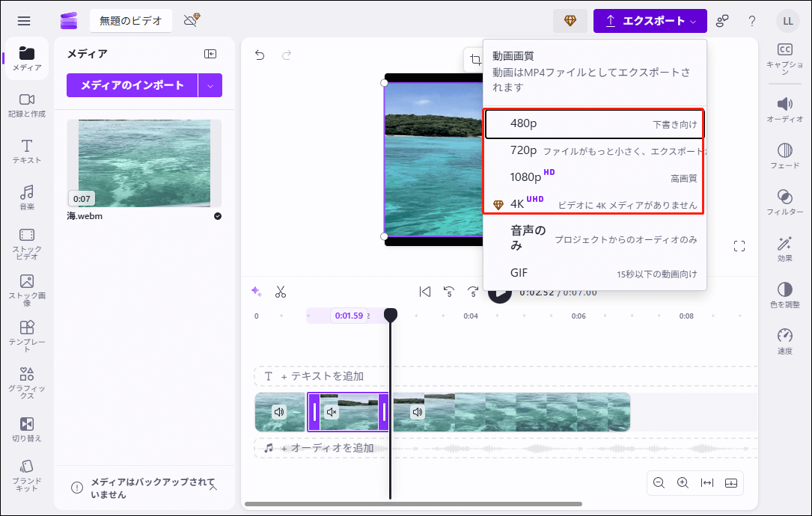Select the split scissors tool above the timeline
This screenshot has width=812, height=516.
(281, 292)
